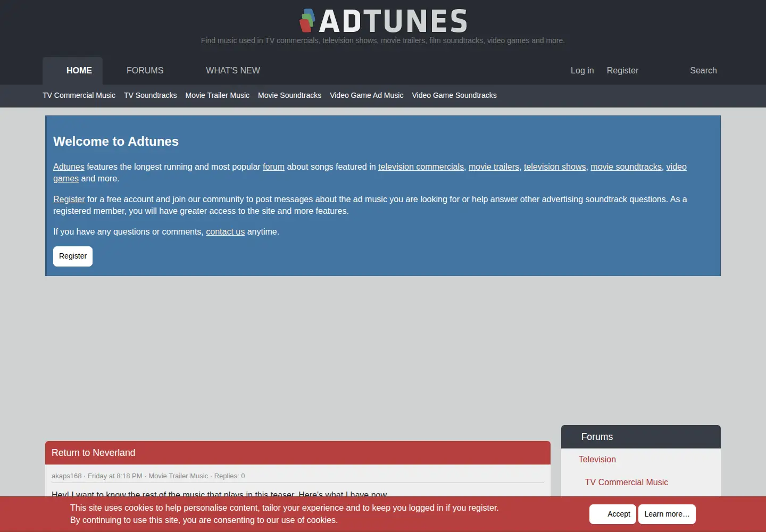Open Video Game Soundtracks category
Screen dimensions: 766x532
[x=454, y=95]
